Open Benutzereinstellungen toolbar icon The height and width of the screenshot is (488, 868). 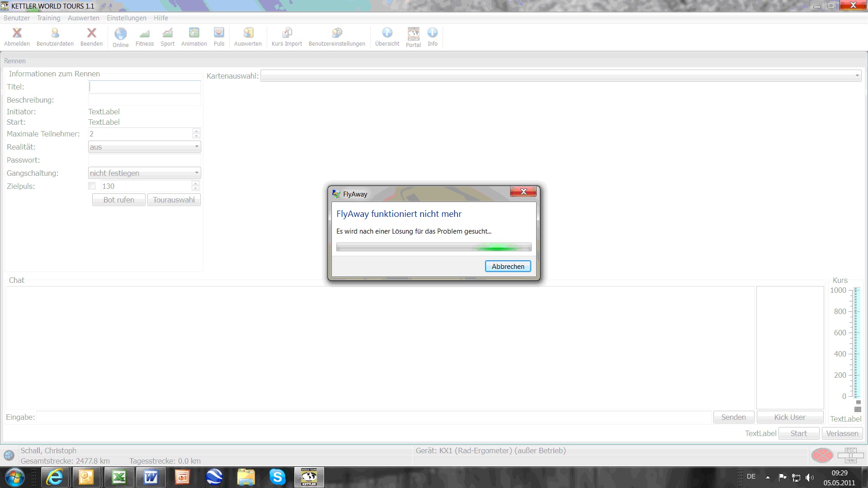click(337, 37)
